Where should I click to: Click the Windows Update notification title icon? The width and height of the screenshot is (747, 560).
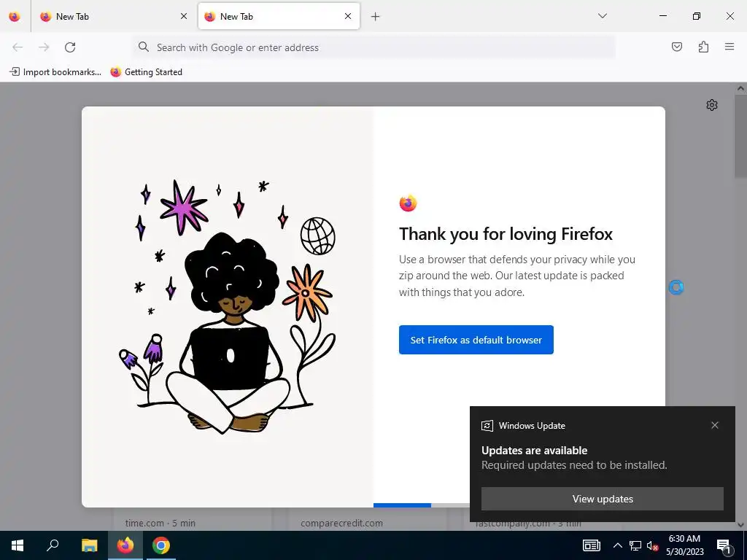click(x=487, y=426)
